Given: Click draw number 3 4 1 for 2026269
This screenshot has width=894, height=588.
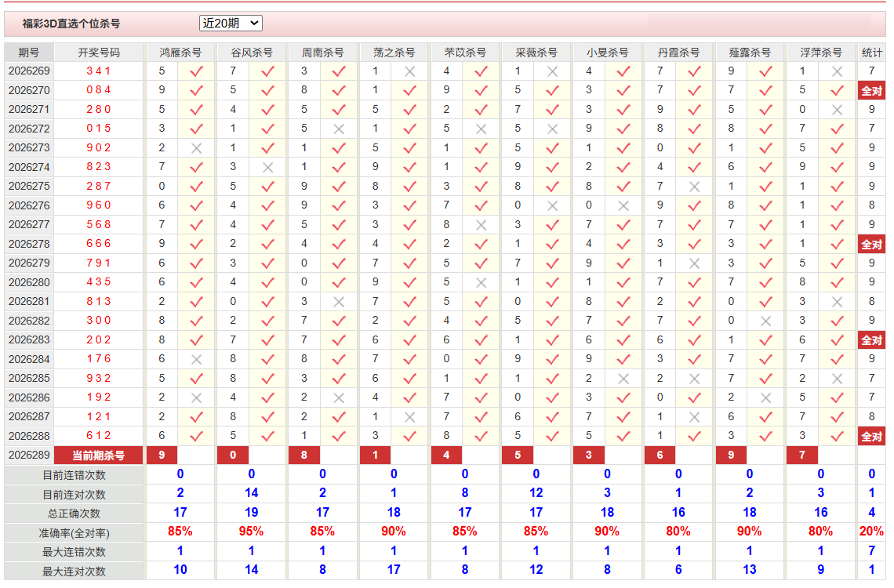Looking at the screenshot, I should coord(99,71).
